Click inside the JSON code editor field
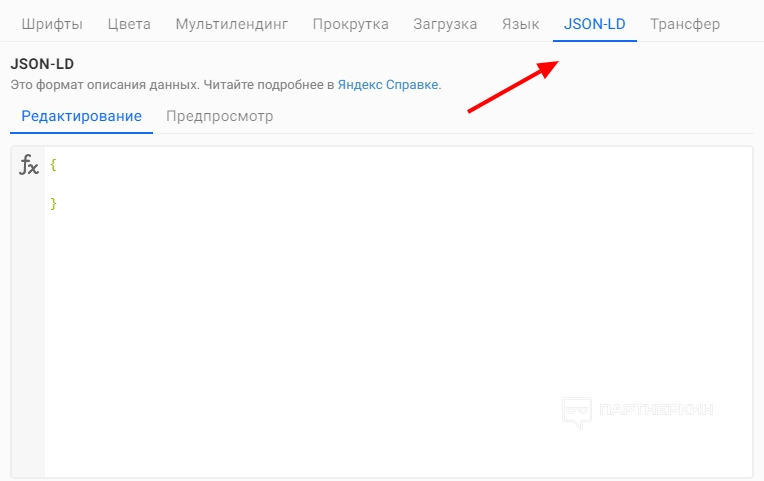Viewport: 764px width, 481px height. point(398,312)
